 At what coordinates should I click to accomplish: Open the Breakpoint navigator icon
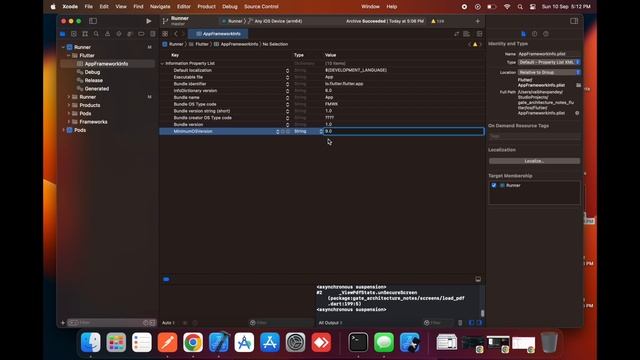pos(141,34)
